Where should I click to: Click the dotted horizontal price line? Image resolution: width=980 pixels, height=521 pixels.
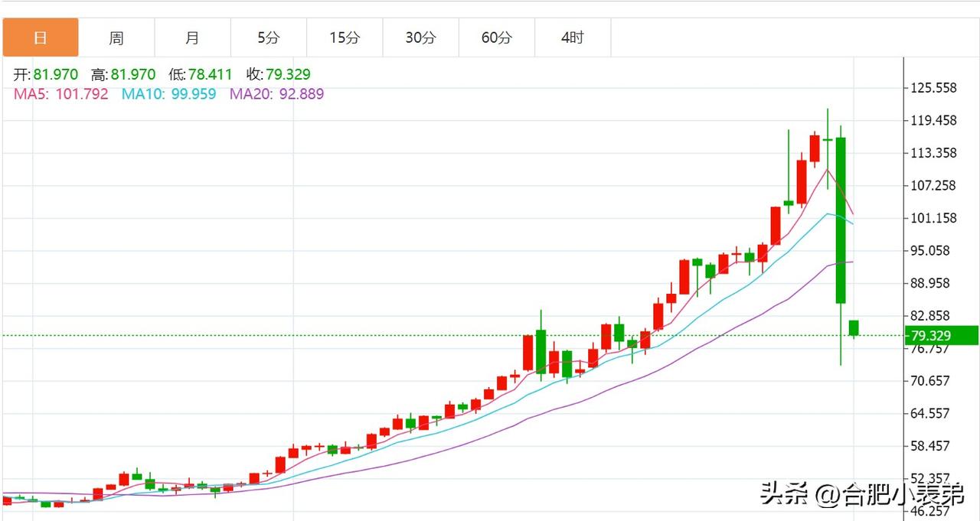383,334
